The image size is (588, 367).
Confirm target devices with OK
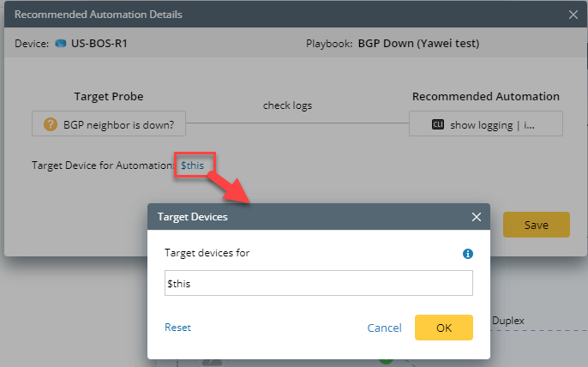[444, 328]
